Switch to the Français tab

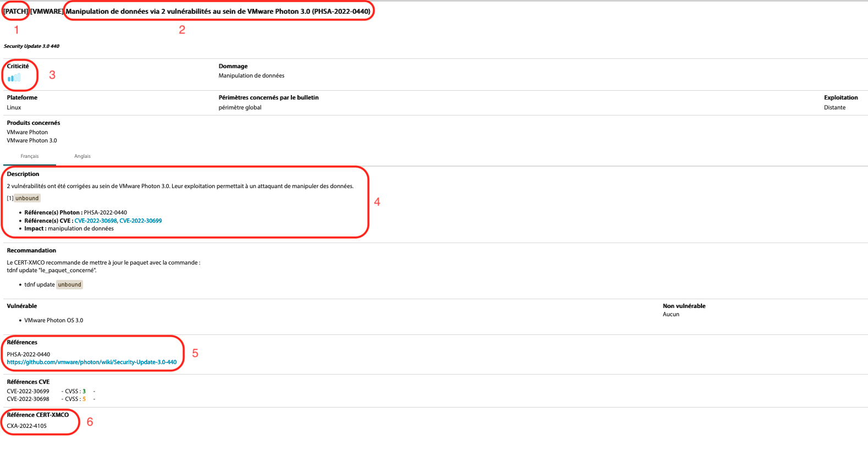click(30, 156)
